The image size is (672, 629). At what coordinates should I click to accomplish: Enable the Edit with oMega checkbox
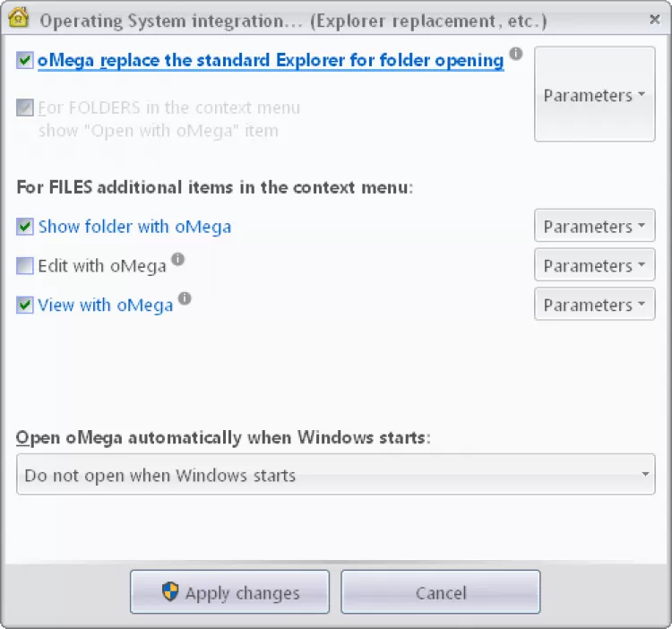pos(25,266)
